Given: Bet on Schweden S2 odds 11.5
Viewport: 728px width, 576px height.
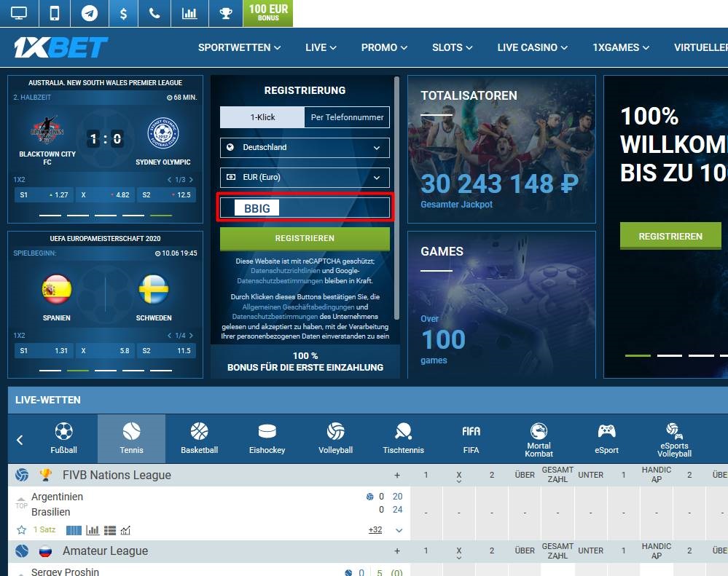Looking at the screenshot, I should point(166,350).
